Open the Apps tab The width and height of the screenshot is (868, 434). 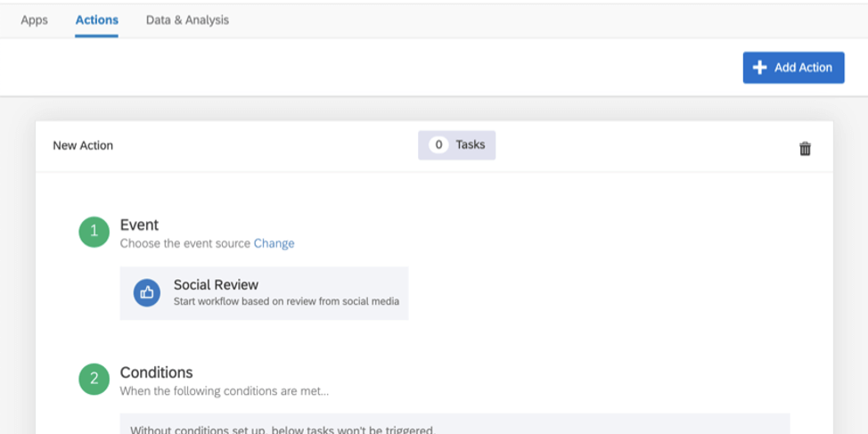pyautogui.click(x=34, y=20)
